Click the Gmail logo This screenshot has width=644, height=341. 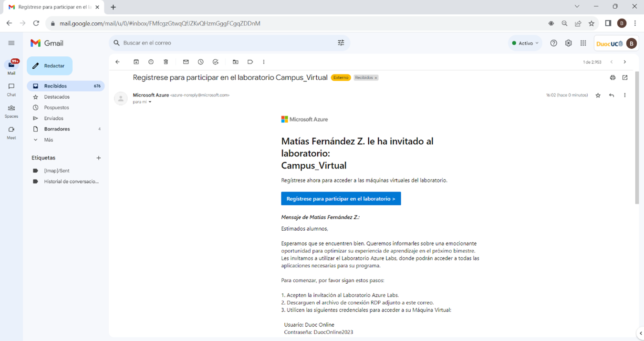click(47, 43)
